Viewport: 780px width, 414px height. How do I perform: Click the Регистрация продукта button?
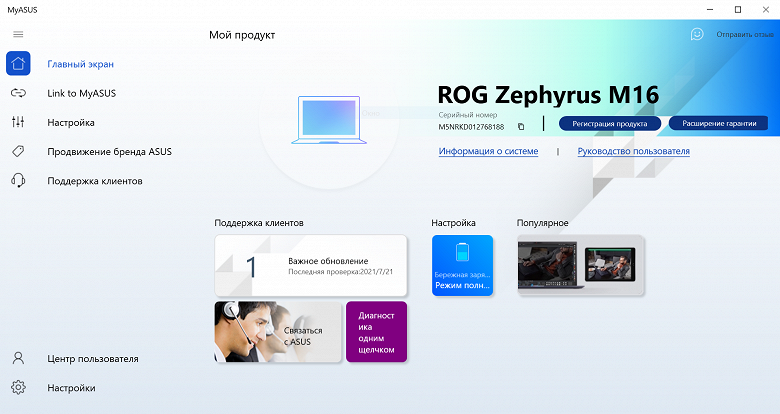(610, 123)
